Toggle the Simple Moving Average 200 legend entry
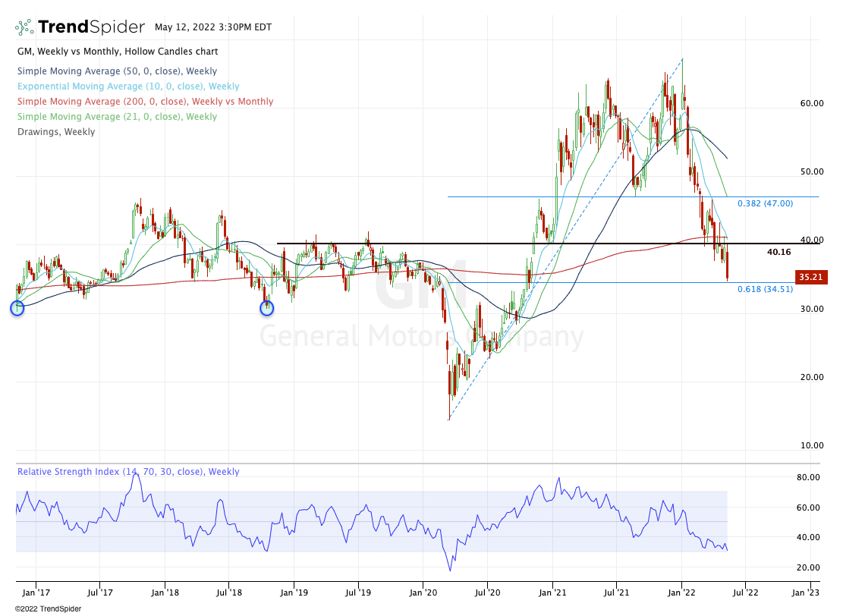843x616 pixels. coord(144,102)
